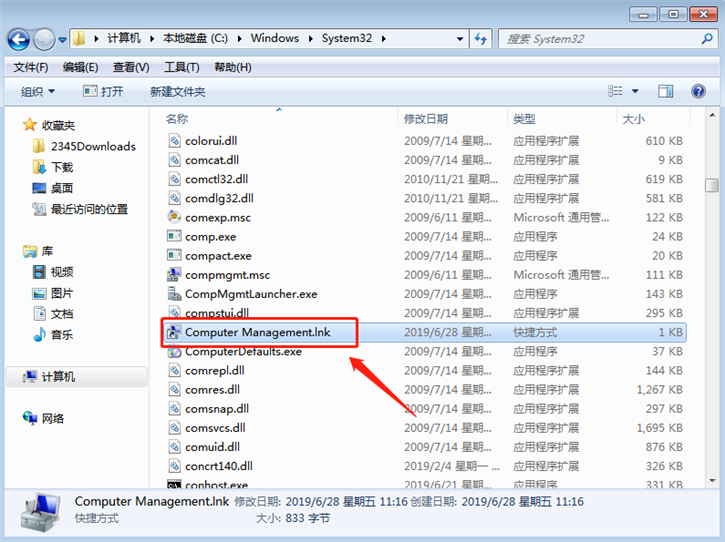
Task: Click the comexp.msc icon
Action: [x=174, y=217]
